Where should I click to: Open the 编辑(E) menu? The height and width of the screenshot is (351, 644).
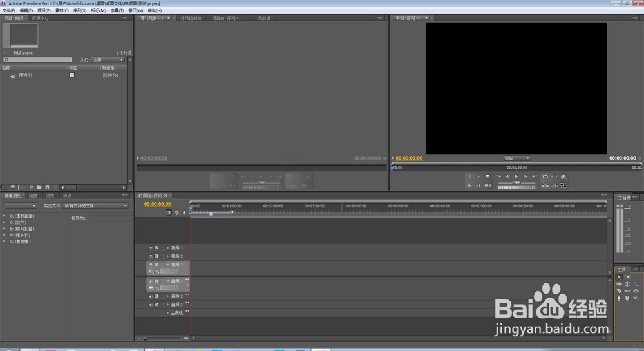[26, 11]
